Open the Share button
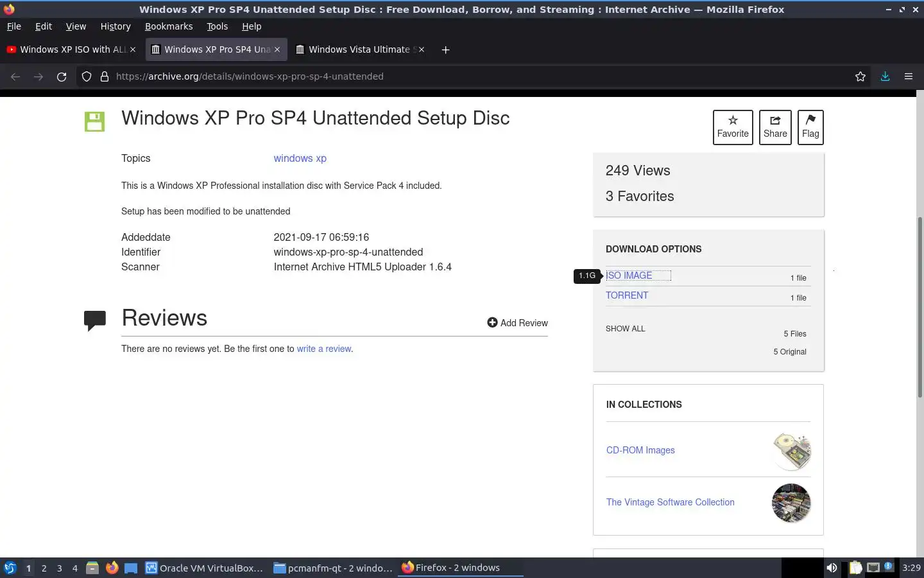The height and width of the screenshot is (578, 924). (775, 127)
